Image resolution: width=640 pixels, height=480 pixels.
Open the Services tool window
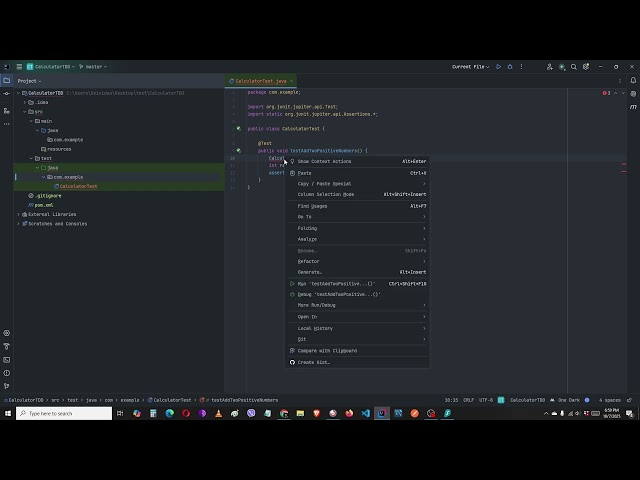(7, 333)
